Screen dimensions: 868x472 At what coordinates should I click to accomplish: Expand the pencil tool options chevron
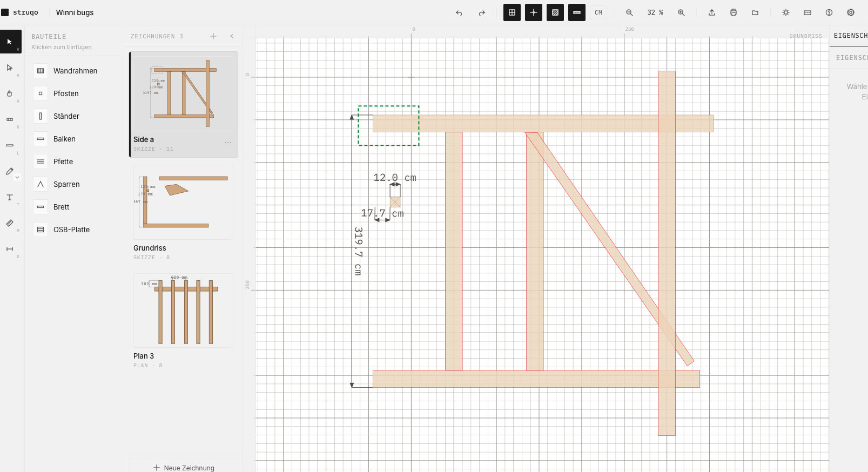(17, 177)
